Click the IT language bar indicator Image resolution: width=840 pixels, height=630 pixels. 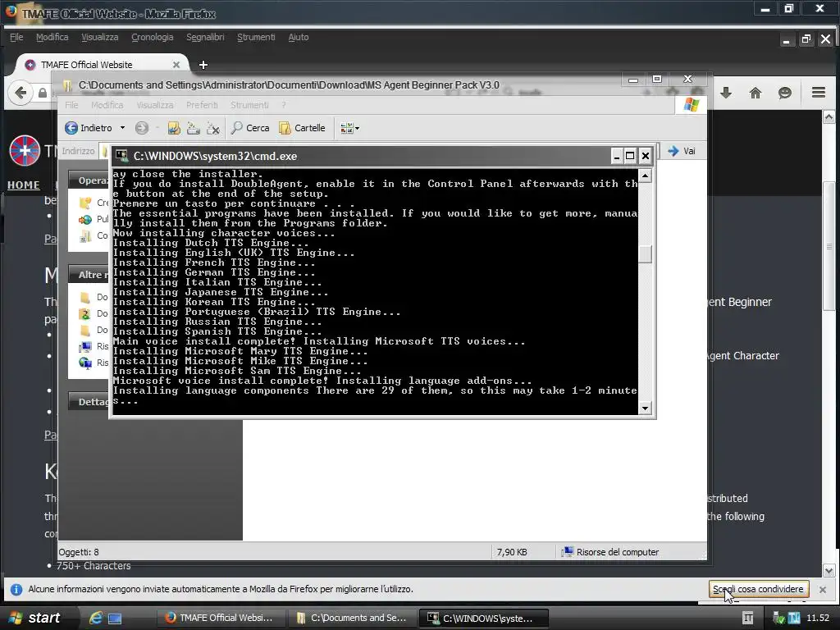748,619
